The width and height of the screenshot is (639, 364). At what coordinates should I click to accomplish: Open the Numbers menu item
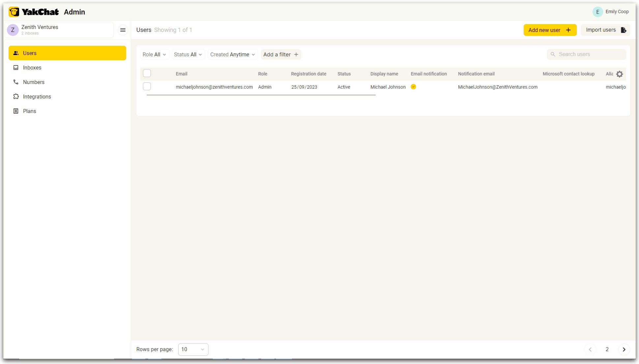[x=67, y=82]
